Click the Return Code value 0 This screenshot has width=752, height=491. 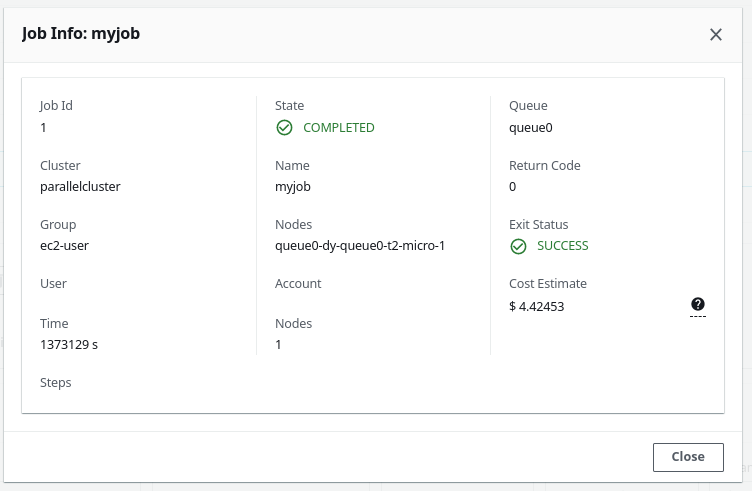pos(512,187)
